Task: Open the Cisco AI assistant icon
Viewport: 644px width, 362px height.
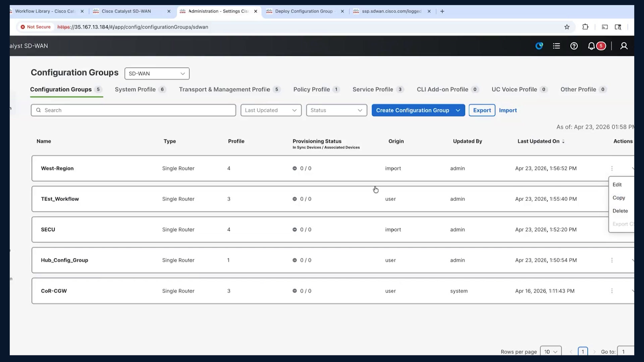Action: click(539, 46)
